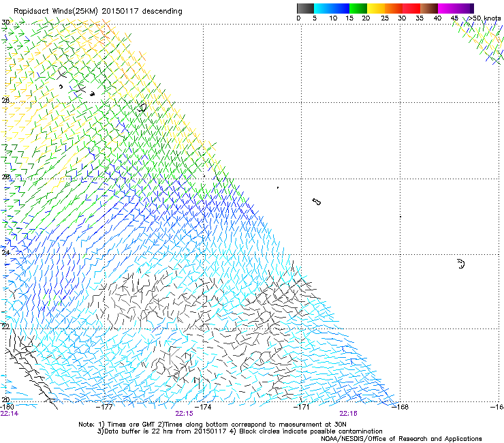
Task: Click the note line '3)Data buffer is 22 hrs'
Action: [x=240, y=431]
